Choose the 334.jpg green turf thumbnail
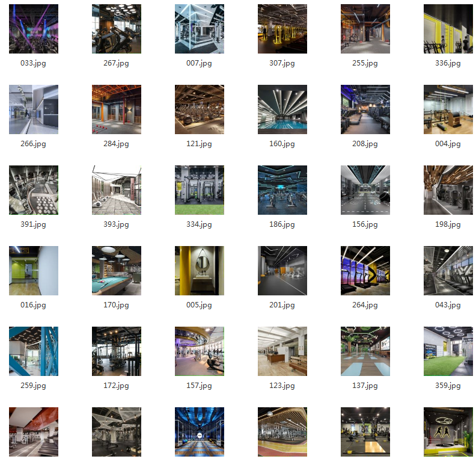 click(199, 190)
